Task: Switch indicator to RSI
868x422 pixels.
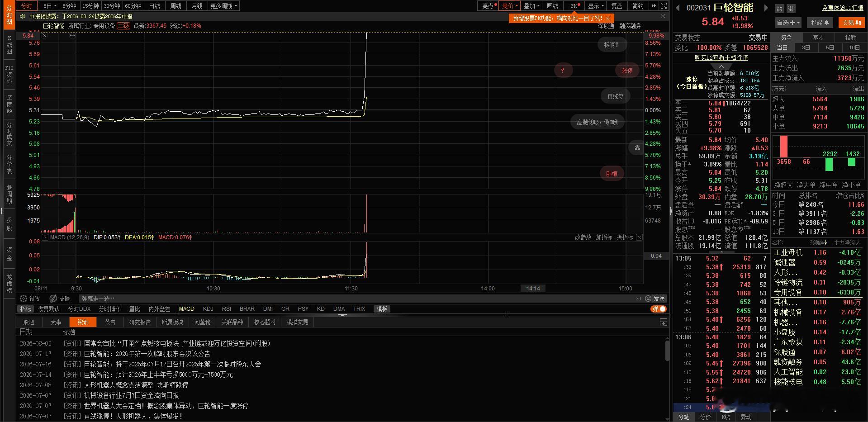Action: [227, 309]
